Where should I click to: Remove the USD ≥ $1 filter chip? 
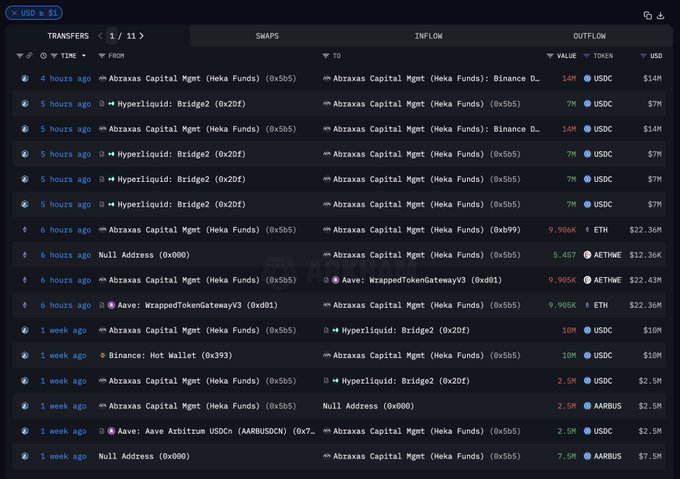14,13
